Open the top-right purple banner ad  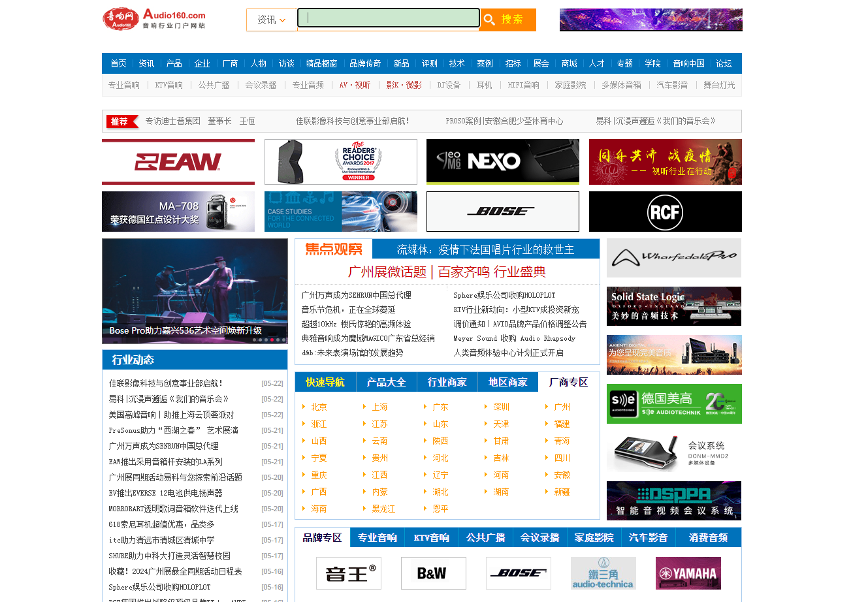pyautogui.click(x=651, y=20)
